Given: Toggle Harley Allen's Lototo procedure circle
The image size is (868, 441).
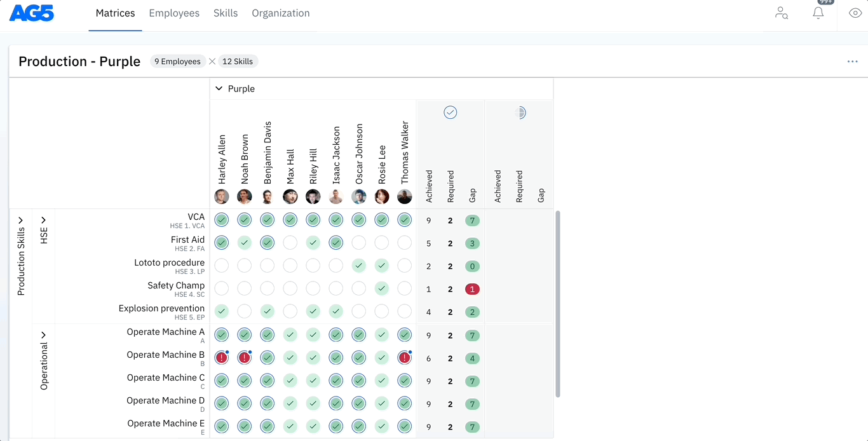Looking at the screenshot, I should (221, 266).
